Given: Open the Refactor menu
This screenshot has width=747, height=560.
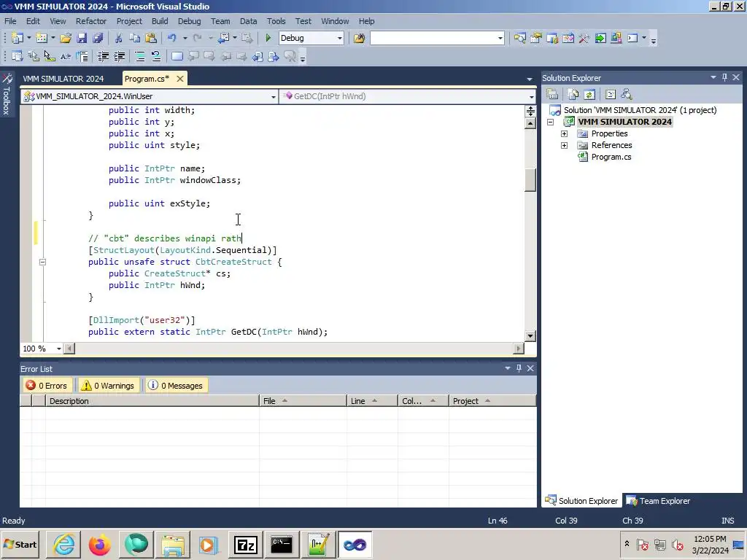Looking at the screenshot, I should click(x=91, y=21).
